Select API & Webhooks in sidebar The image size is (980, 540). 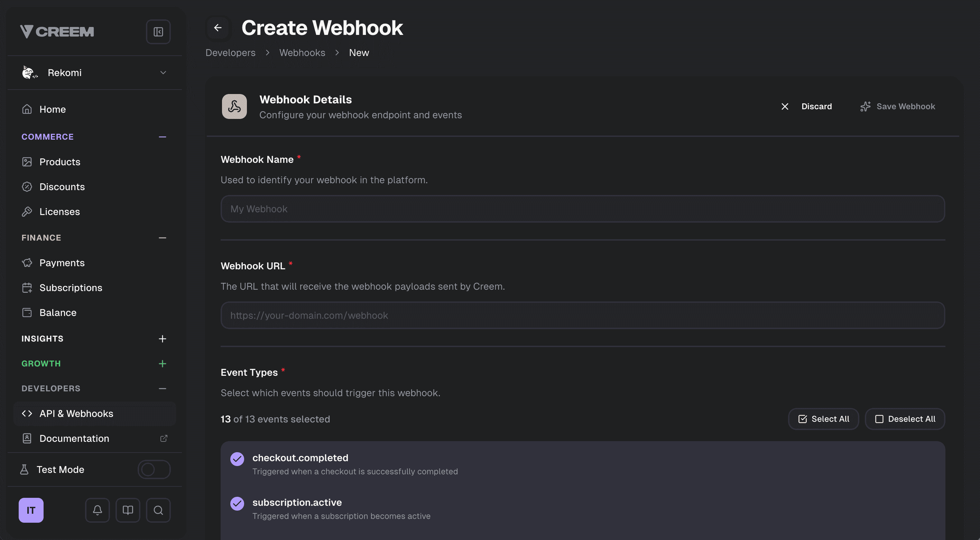tap(95, 414)
